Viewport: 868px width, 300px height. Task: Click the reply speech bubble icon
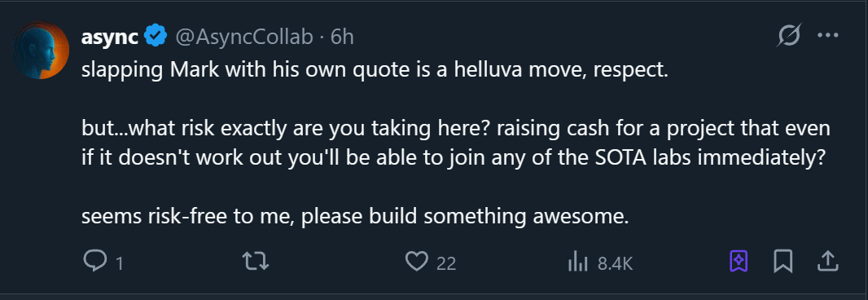(x=94, y=261)
